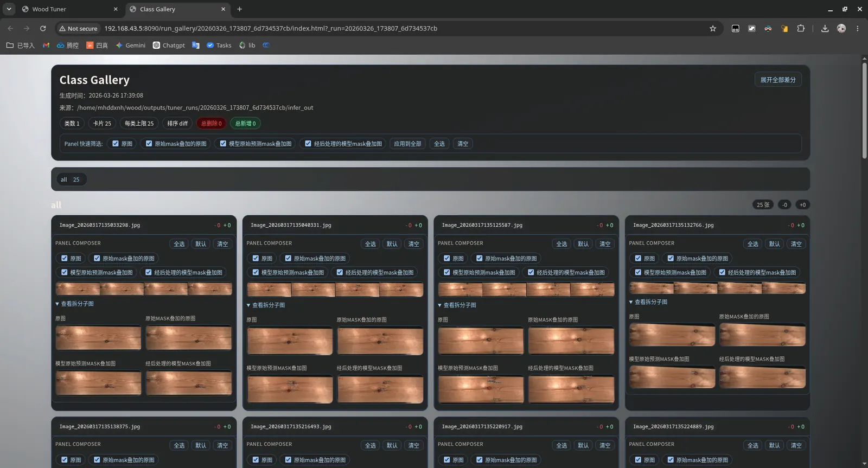Open the browser downloads panel
The width and height of the screenshot is (868, 468).
tap(825, 28)
